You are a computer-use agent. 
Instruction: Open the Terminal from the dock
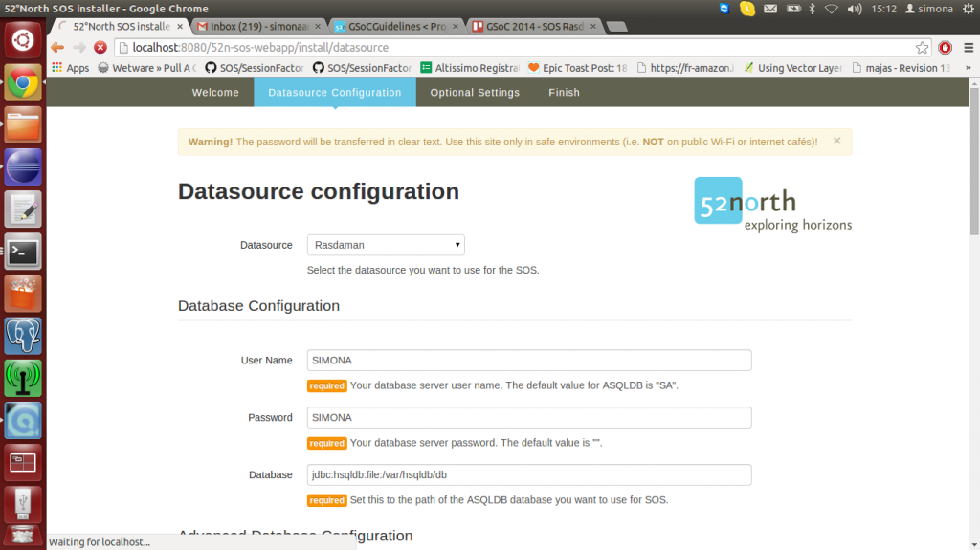[23, 252]
